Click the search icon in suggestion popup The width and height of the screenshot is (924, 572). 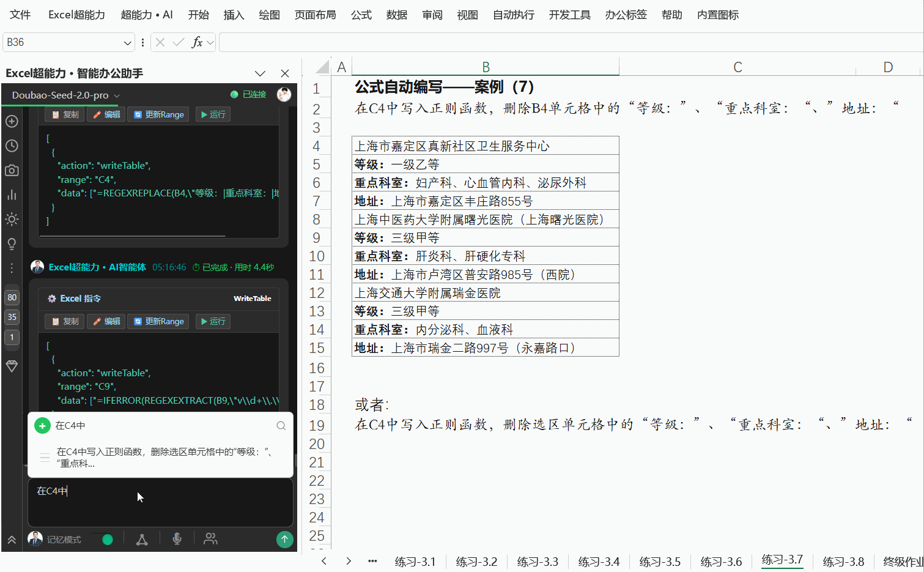[281, 426]
